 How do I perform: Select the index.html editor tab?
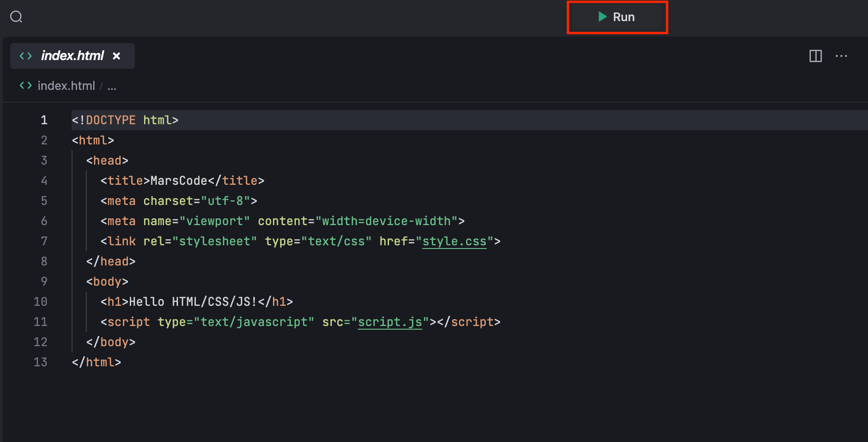tap(72, 56)
